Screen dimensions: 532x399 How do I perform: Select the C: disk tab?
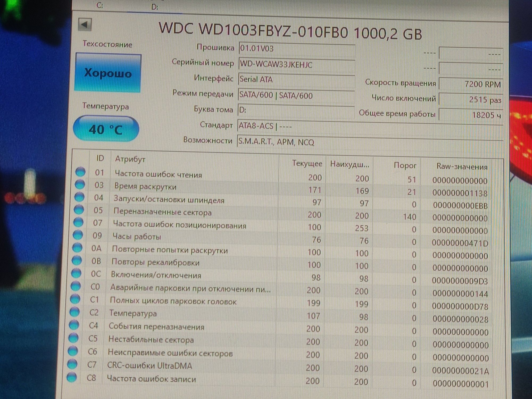coord(100,5)
